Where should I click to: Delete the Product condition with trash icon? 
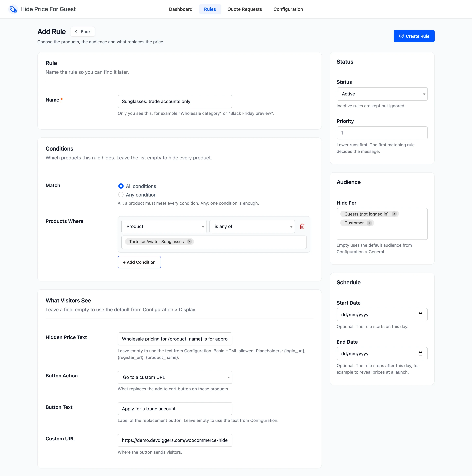302,226
